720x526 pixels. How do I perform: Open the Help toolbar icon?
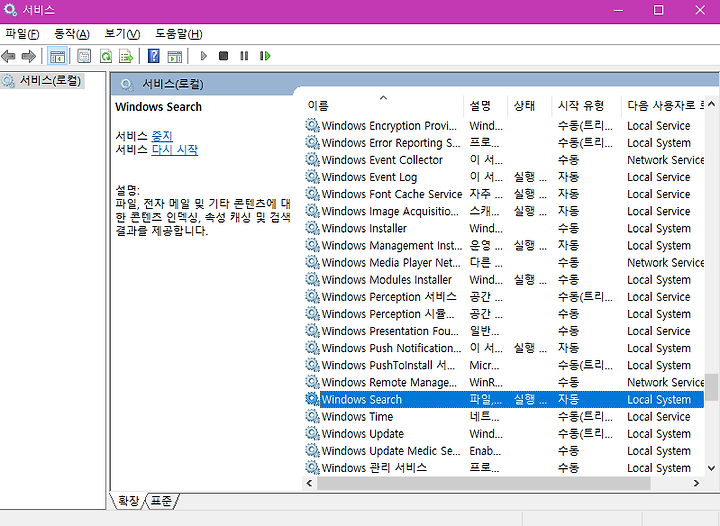pyautogui.click(x=153, y=56)
